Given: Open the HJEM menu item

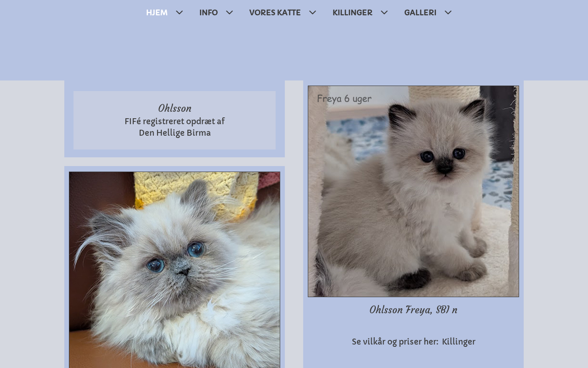Looking at the screenshot, I should (x=157, y=12).
